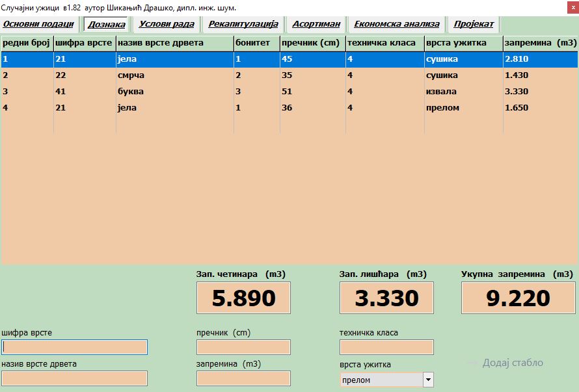Click volume cell 3.330 in буква row
Viewport: 579px width, 392px height.
pyautogui.click(x=540, y=92)
